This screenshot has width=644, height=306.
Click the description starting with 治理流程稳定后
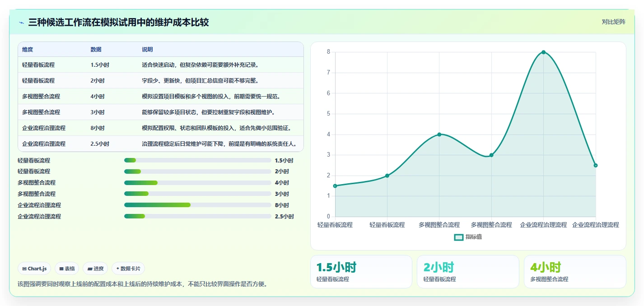219,144
